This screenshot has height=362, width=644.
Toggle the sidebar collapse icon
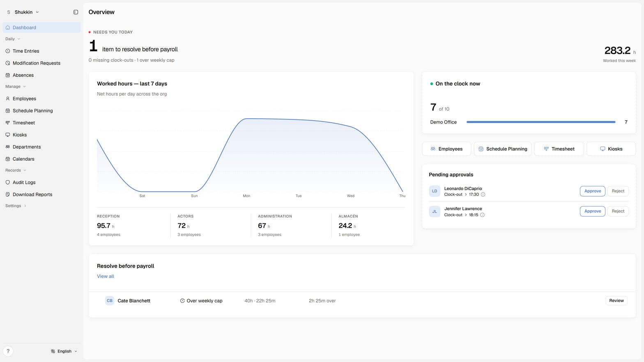pos(76,12)
